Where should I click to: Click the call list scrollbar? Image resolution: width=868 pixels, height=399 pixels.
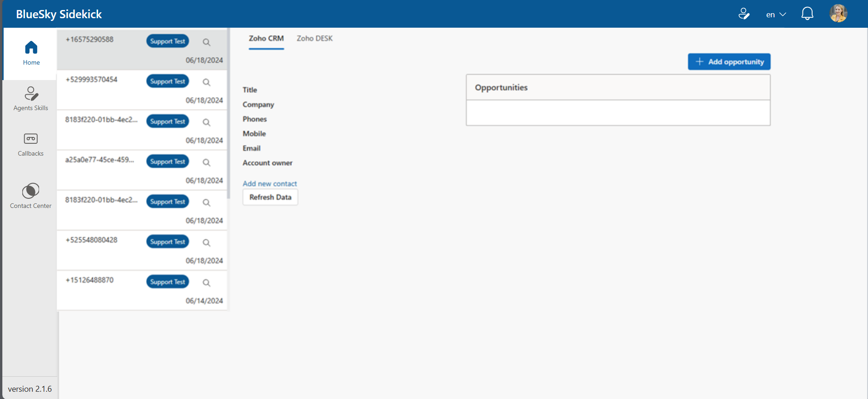coord(229,114)
